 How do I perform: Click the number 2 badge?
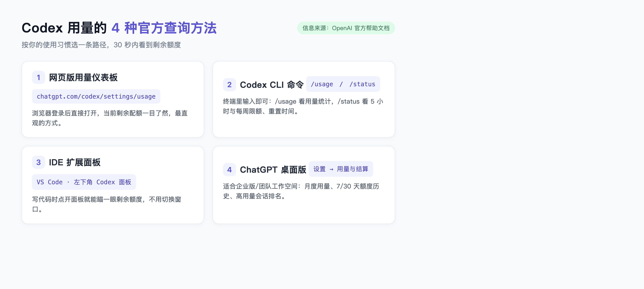click(x=230, y=85)
